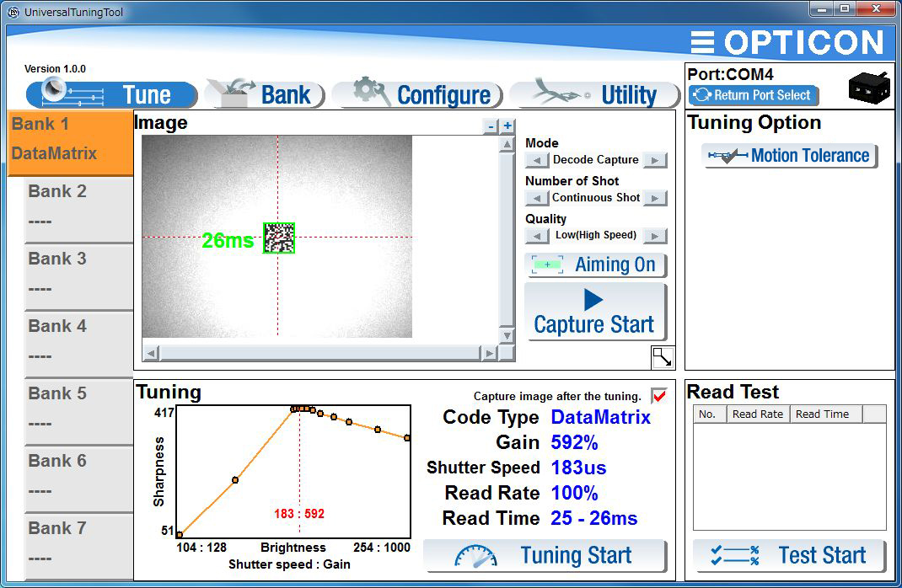Run a read test with the Test Start button
This screenshot has height=588, width=902.
pyautogui.click(x=789, y=555)
